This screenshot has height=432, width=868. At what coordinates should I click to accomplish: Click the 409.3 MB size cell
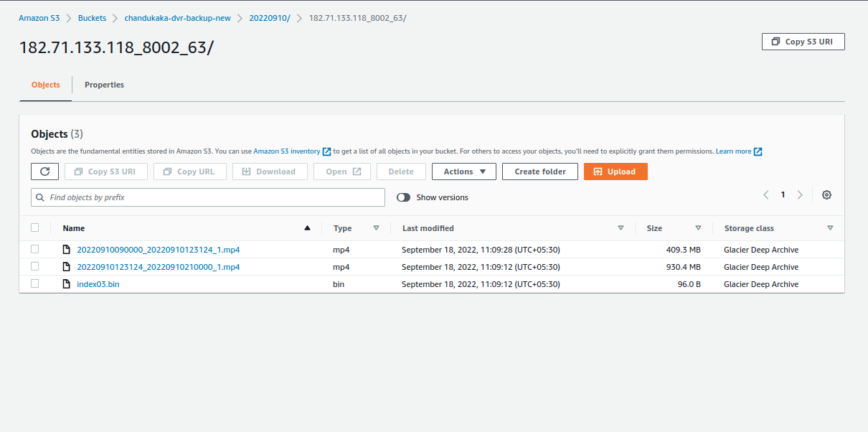coord(683,250)
